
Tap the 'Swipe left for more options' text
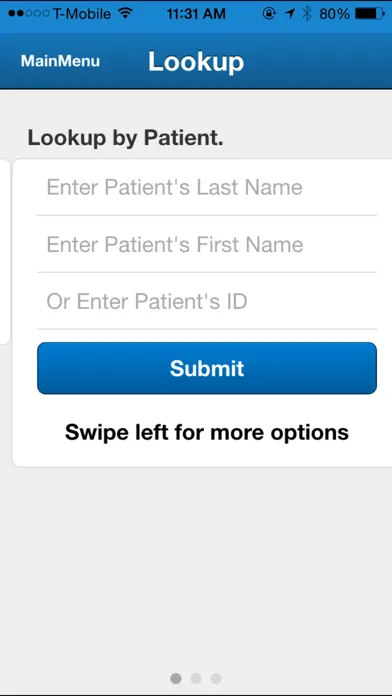click(207, 432)
